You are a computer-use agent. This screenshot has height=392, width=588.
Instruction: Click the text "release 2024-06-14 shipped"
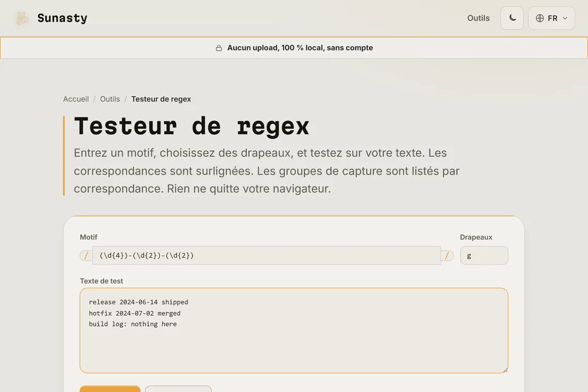click(138, 302)
